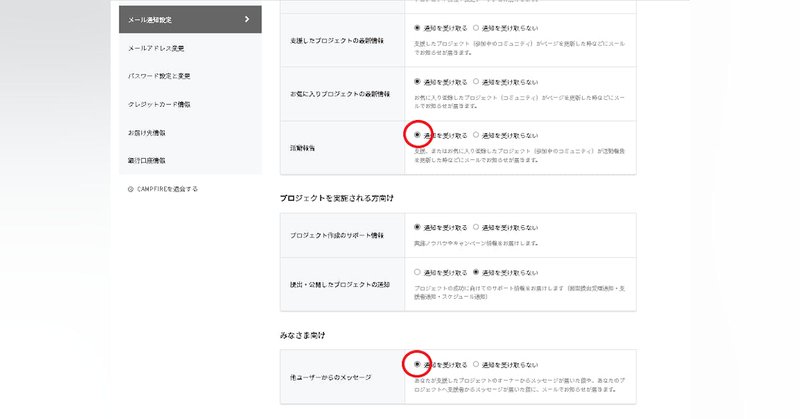Open メール通知設定 in the sidebar
800x419 pixels.
click(x=190, y=19)
